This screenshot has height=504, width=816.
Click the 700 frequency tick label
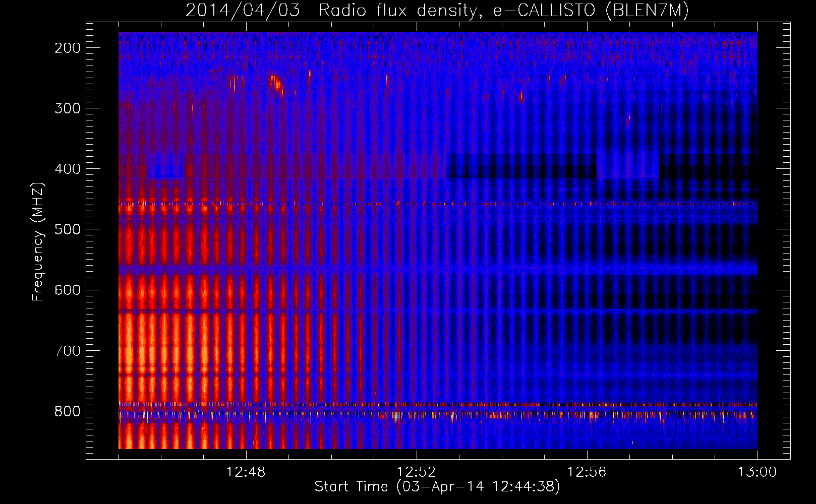pyautogui.click(x=68, y=351)
